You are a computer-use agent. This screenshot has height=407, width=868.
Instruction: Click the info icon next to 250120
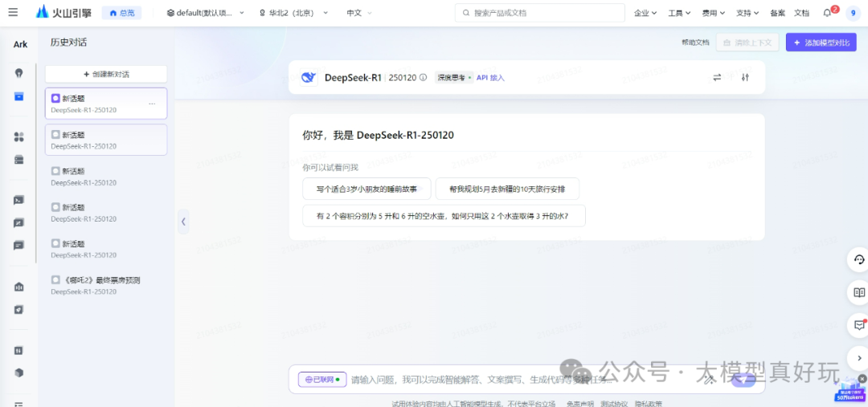pos(424,77)
